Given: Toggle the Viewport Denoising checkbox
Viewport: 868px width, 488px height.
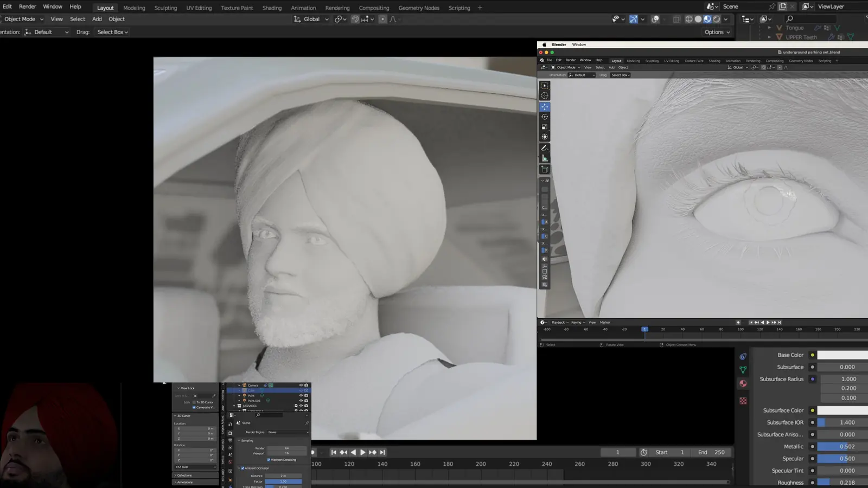Looking at the screenshot, I should point(269,460).
